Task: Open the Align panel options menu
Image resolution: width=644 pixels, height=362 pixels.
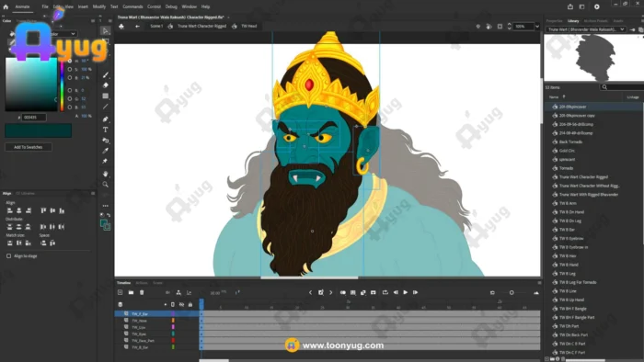Action: pyautogui.click(x=93, y=193)
